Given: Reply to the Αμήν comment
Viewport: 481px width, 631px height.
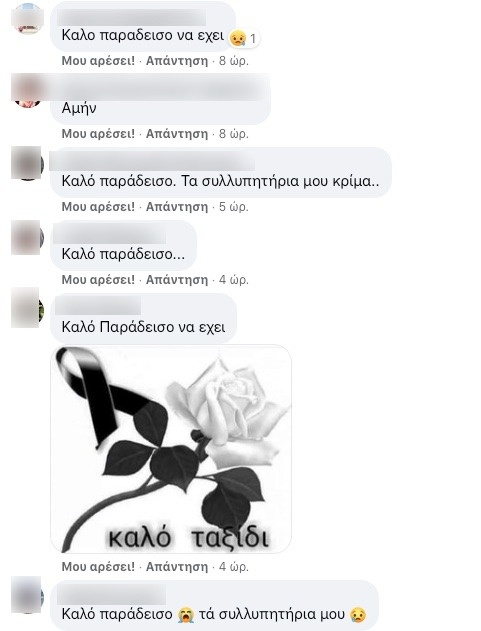Looking at the screenshot, I should [x=177, y=134].
